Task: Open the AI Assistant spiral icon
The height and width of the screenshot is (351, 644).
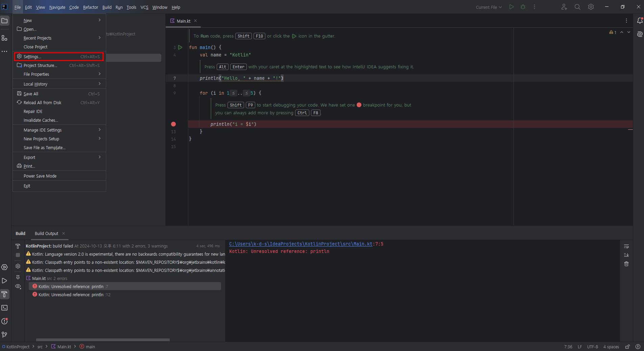Action: tap(640, 34)
